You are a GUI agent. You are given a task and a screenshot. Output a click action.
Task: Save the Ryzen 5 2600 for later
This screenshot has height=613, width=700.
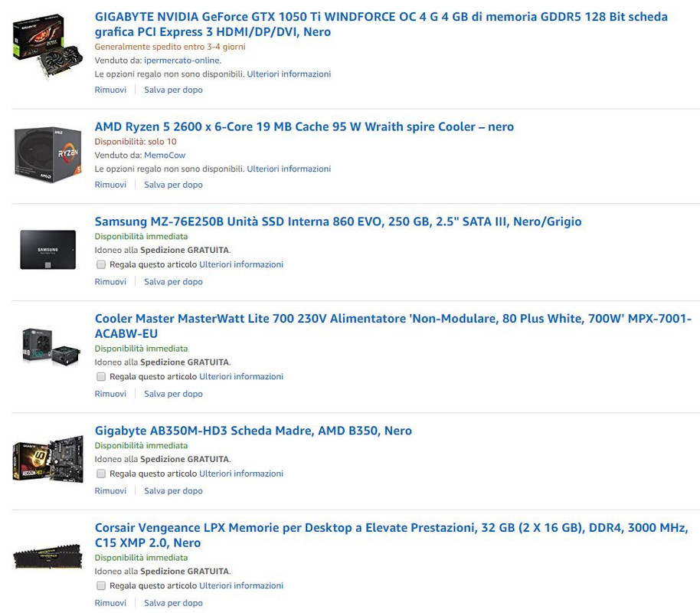[173, 185]
